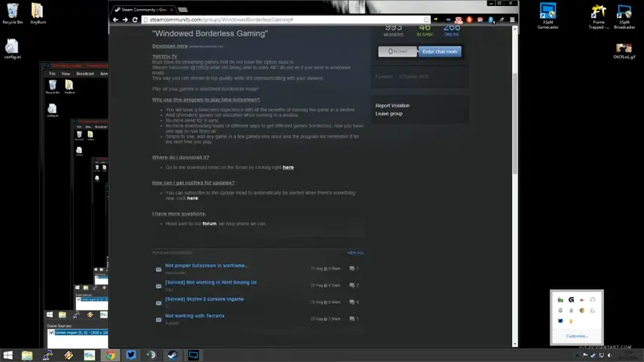
Task: Click the eyedropper extension icon in Chrome
Action: 501,20
